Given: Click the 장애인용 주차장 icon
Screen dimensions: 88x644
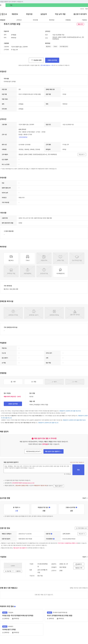Looking at the screenshot, I should (13, 313).
